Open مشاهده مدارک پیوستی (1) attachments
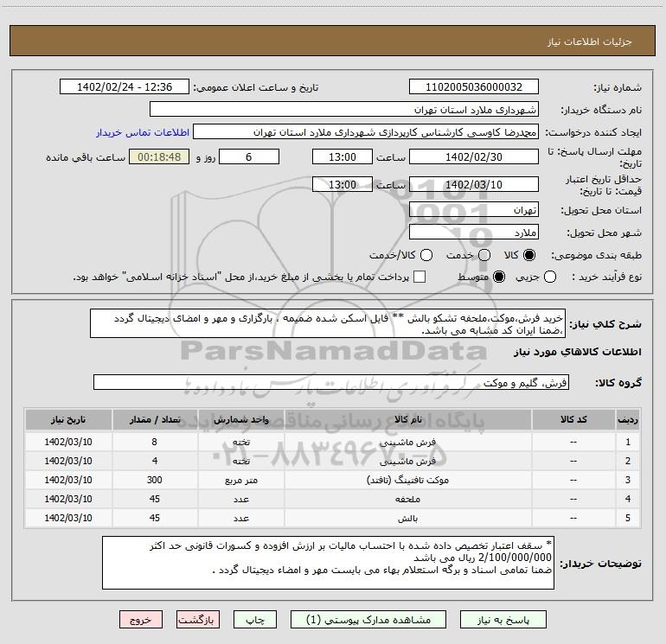Screen dimensions: 666x644 368,620
